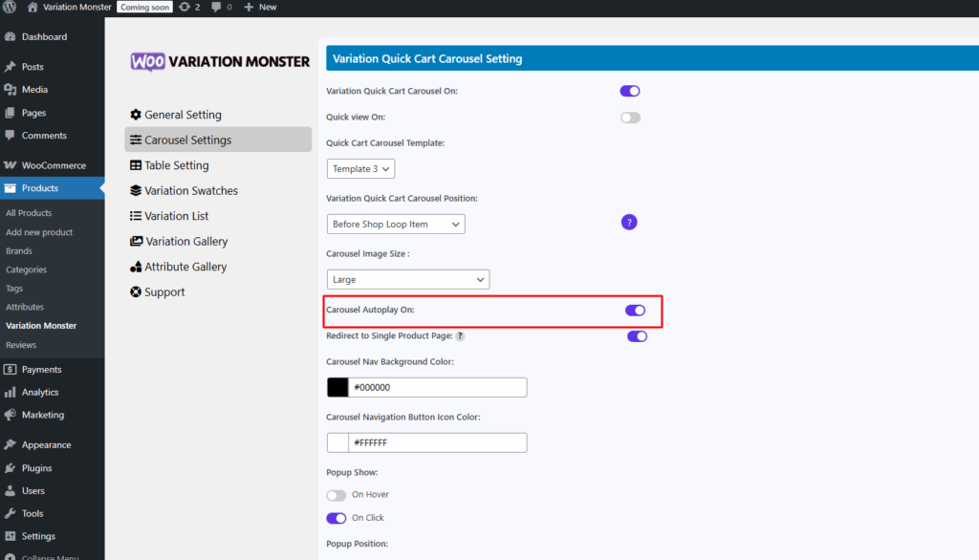Open Variation Swatches tab
This screenshot has height=560, width=979.
click(218, 190)
